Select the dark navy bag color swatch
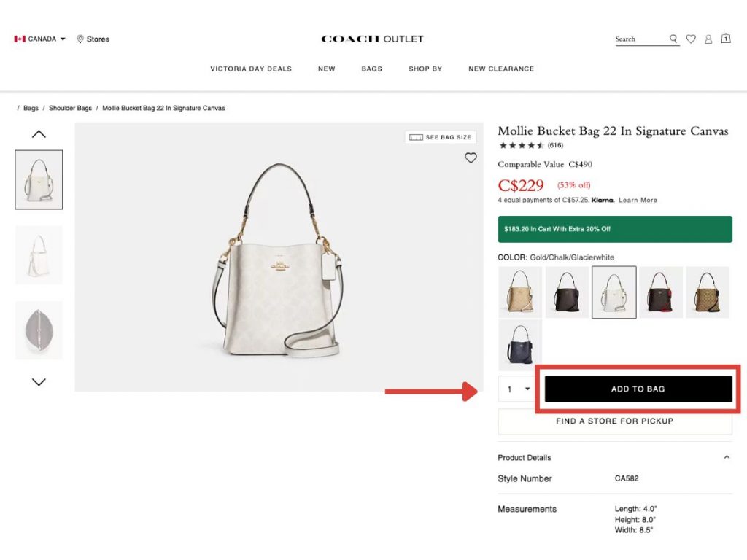This screenshot has width=747, height=560. 519,343
